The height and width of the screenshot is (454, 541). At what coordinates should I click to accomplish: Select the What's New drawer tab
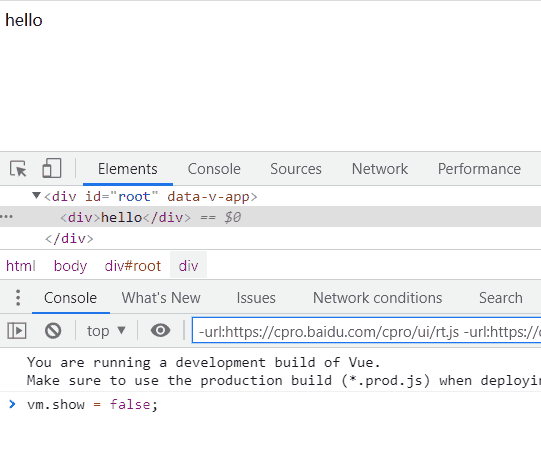[161, 298]
